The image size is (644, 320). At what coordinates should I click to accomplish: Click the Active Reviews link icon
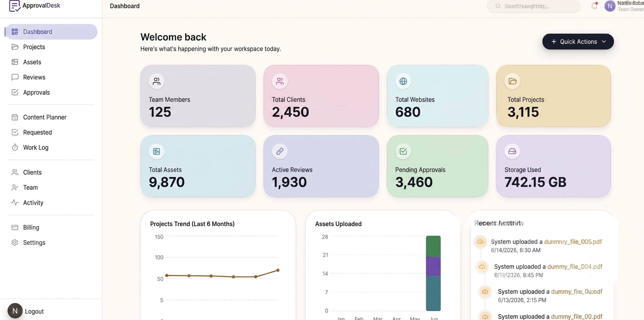(x=280, y=151)
